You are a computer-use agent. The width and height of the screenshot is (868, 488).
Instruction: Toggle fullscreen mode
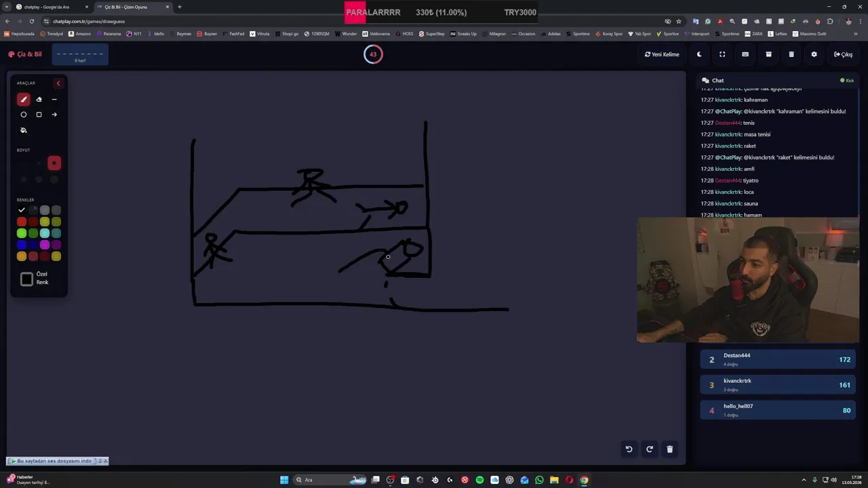[x=722, y=54]
